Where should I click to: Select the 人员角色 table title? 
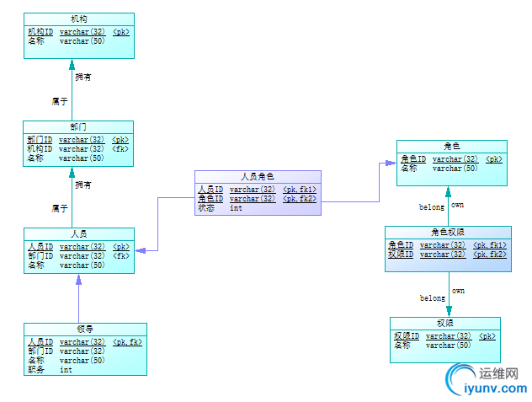[x=258, y=176]
